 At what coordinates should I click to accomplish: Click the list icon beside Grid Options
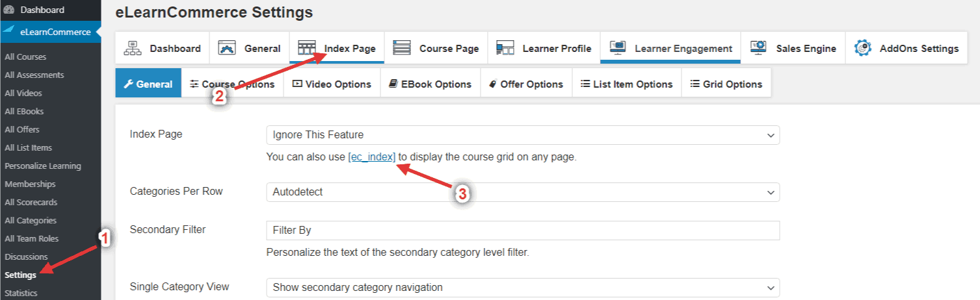pos(695,84)
